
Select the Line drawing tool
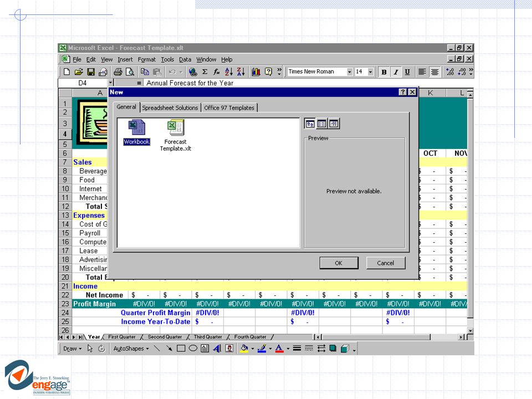click(157, 349)
